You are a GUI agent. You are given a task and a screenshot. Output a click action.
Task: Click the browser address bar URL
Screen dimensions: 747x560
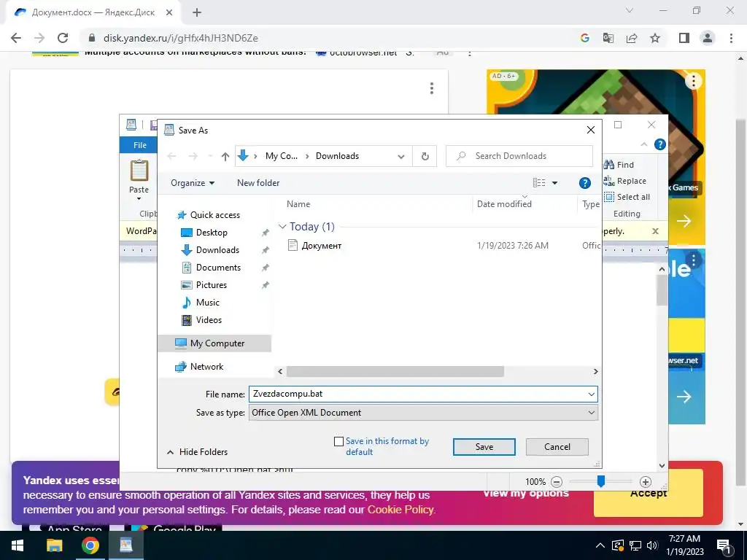(x=181, y=38)
